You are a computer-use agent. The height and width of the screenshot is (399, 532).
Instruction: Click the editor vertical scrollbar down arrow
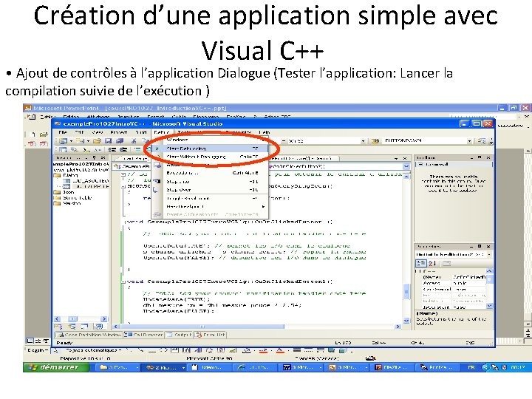tap(406, 320)
